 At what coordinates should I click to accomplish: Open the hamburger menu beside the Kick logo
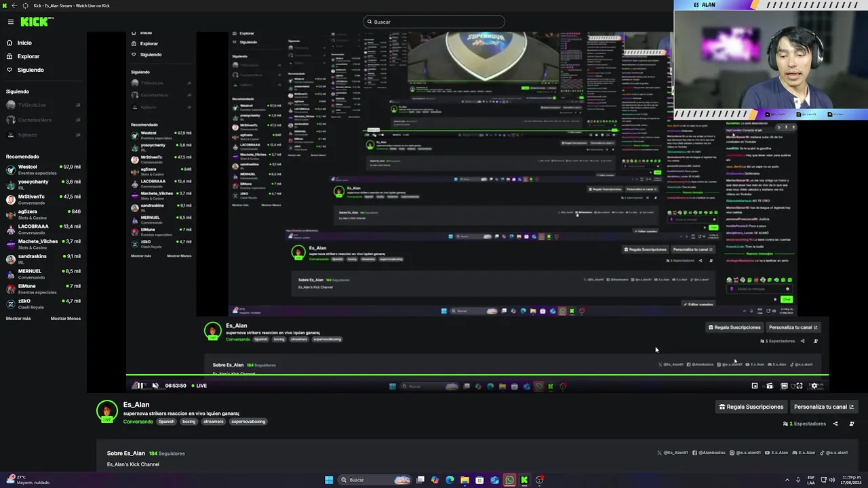11,22
